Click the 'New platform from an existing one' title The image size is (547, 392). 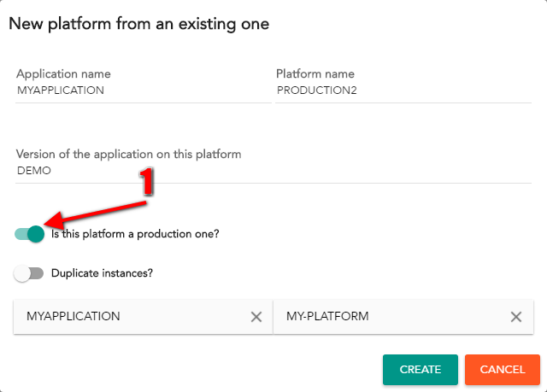click(138, 24)
